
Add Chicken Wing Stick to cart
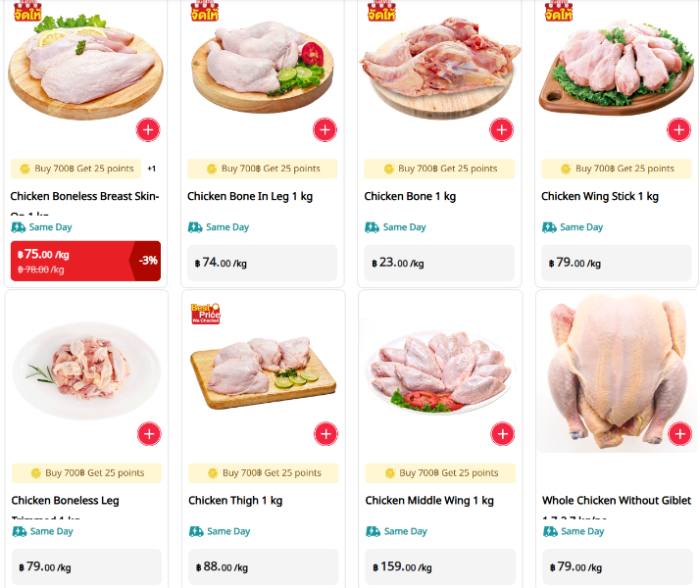click(679, 129)
